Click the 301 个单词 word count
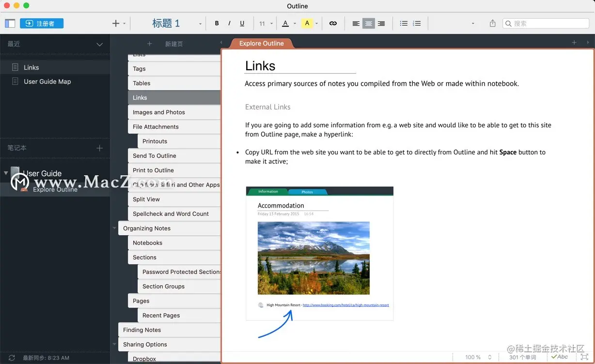Image resolution: width=595 pixels, height=364 pixels. click(523, 357)
